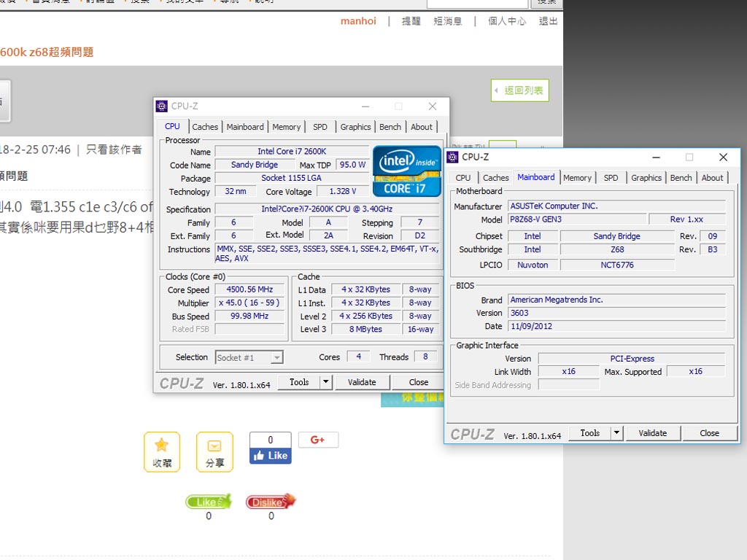Select the CPU tab in the Mainboard CPU-Z window
Image resolution: width=747 pixels, height=560 pixels.
point(463,178)
